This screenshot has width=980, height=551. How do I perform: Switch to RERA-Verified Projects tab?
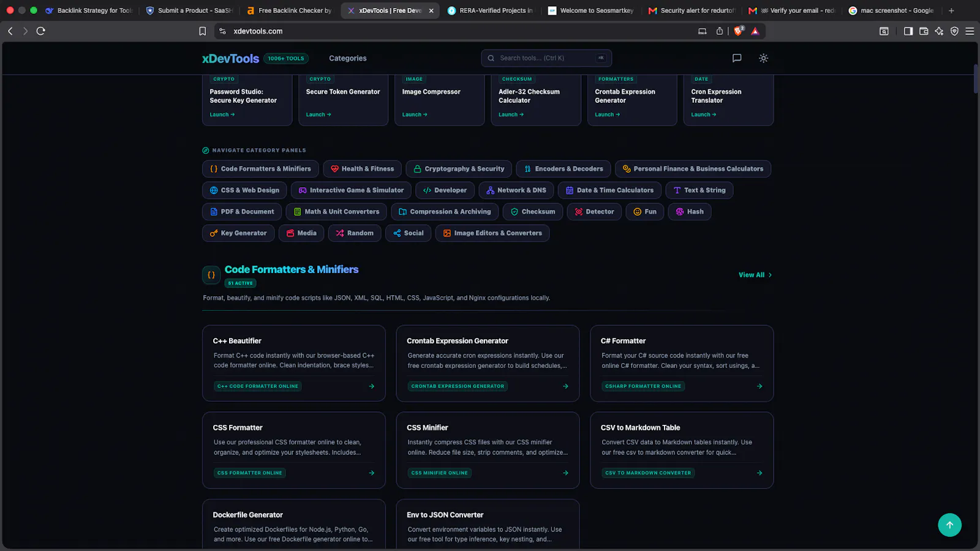pyautogui.click(x=491, y=10)
